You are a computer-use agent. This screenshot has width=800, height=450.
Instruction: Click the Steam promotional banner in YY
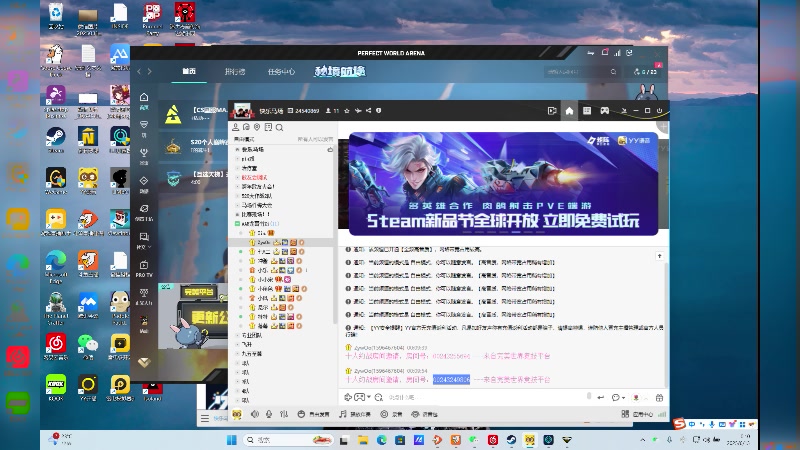pyautogui.click(x=503, y=184)
